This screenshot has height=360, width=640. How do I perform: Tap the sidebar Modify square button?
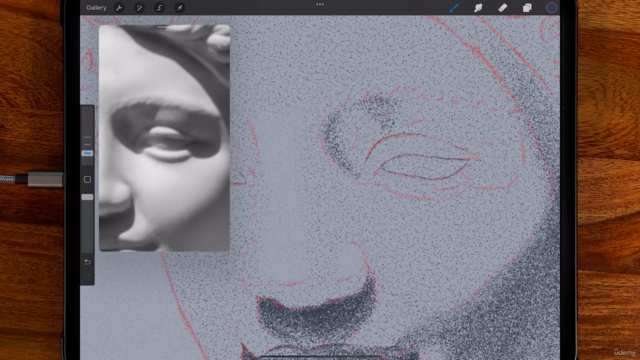click(87, 179)
